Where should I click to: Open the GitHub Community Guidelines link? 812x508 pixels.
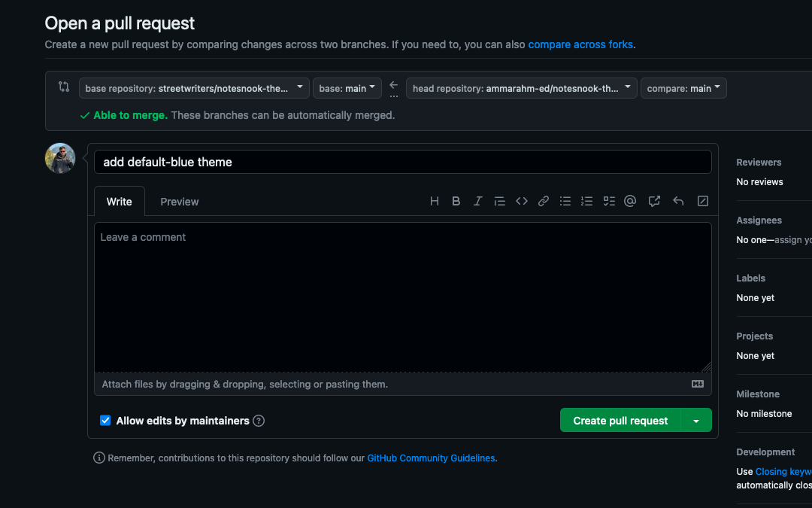[431, 458]
